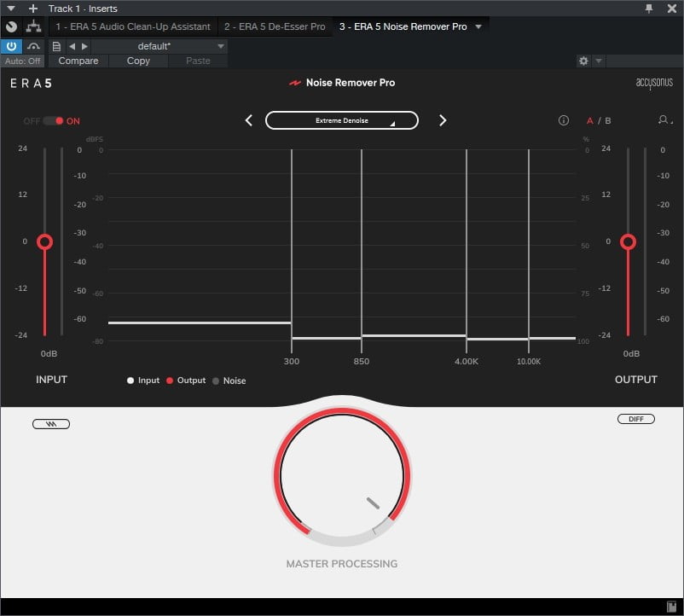Viewport: 684px width, 616px height.
Task: Click the output gain slider handle
Action: click(x=628, y=241)
